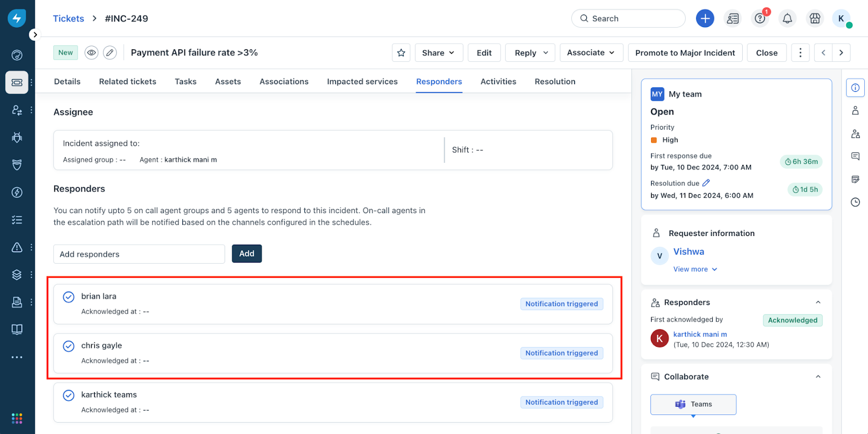Click the 1d 5h resolution timer badge

point(805,189)
